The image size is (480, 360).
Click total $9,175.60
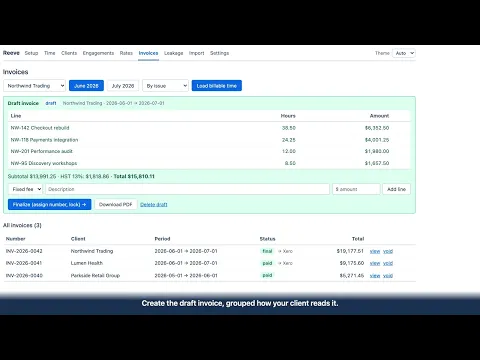point(352,263)
